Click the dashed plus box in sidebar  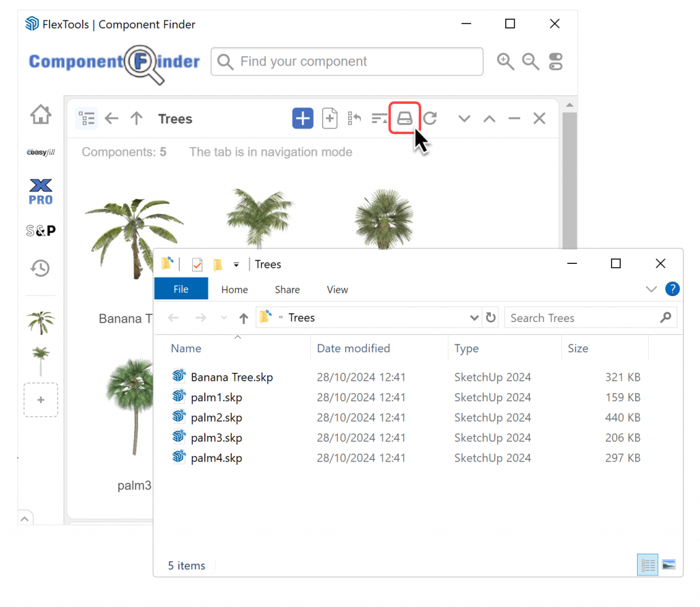coord(40,400)
